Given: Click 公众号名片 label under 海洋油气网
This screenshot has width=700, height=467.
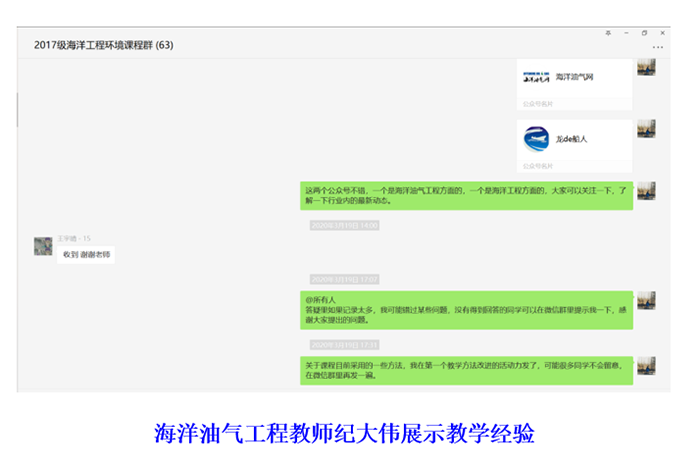Looking at the screenshot, I should click(x=538, y=104).
